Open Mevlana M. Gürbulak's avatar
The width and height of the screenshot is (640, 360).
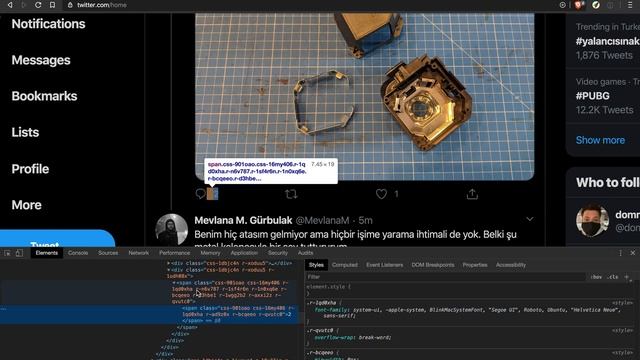(x=171, y=229)
